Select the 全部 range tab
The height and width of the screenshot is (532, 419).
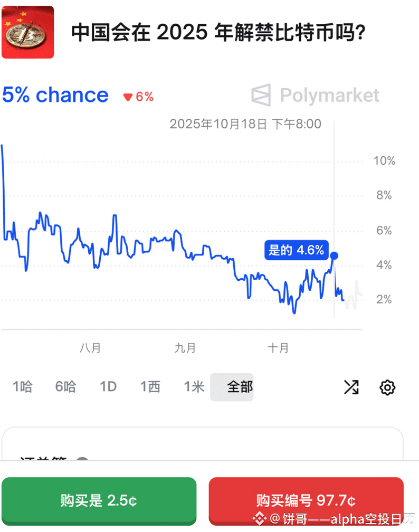point(240,387)
